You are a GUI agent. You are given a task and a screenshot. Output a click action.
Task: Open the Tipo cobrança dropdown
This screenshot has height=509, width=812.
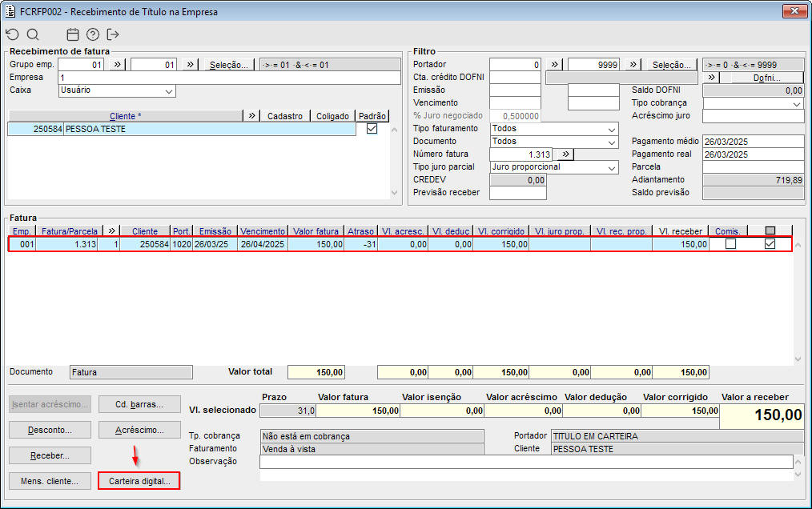point(797,103)
